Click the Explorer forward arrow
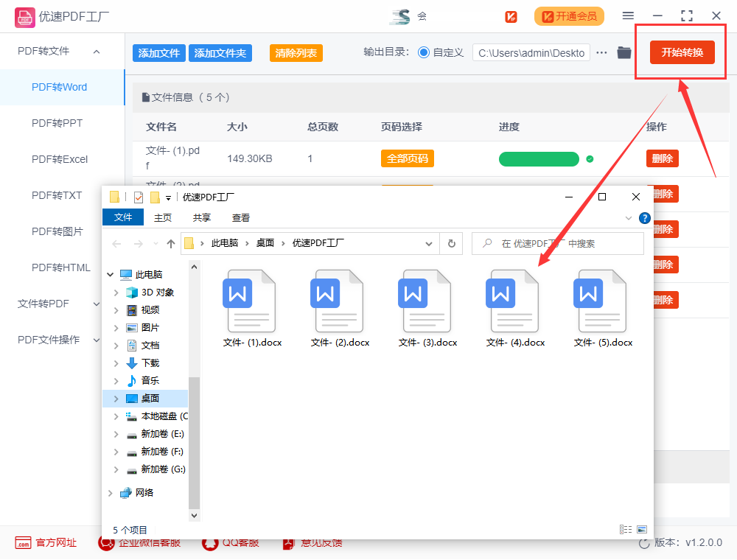737x560 pixels. 139,243
